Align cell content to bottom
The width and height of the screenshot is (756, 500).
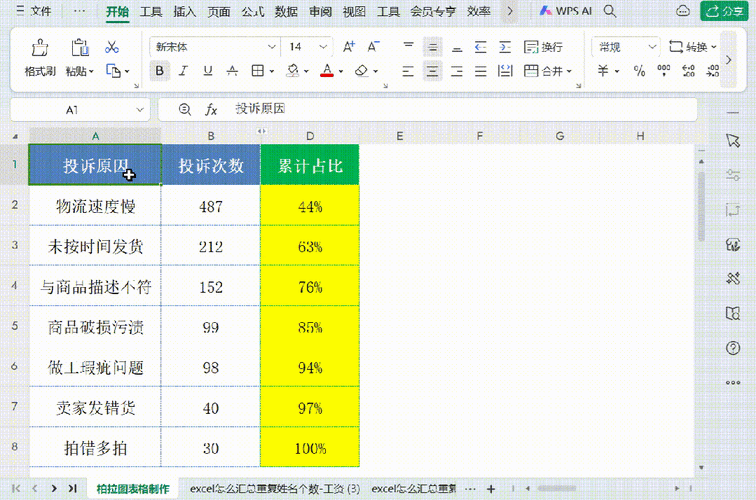[x=457, y=47]
